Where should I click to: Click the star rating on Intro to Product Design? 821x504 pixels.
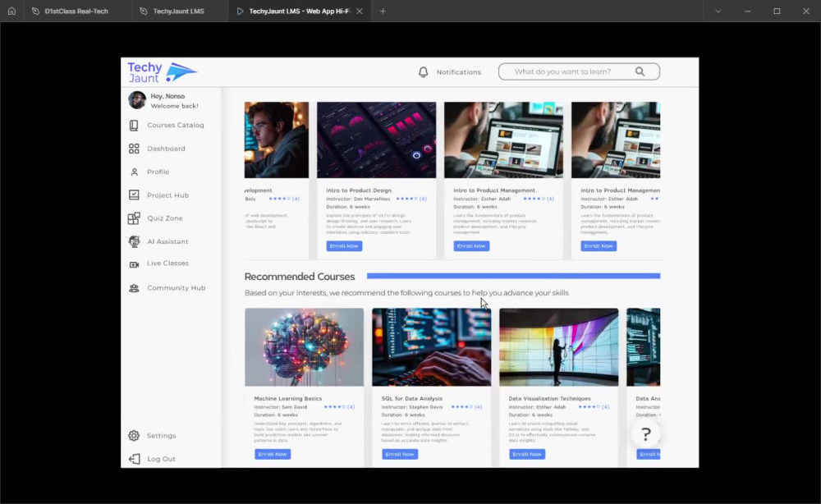pyautogui.click(x=411, y=199)
